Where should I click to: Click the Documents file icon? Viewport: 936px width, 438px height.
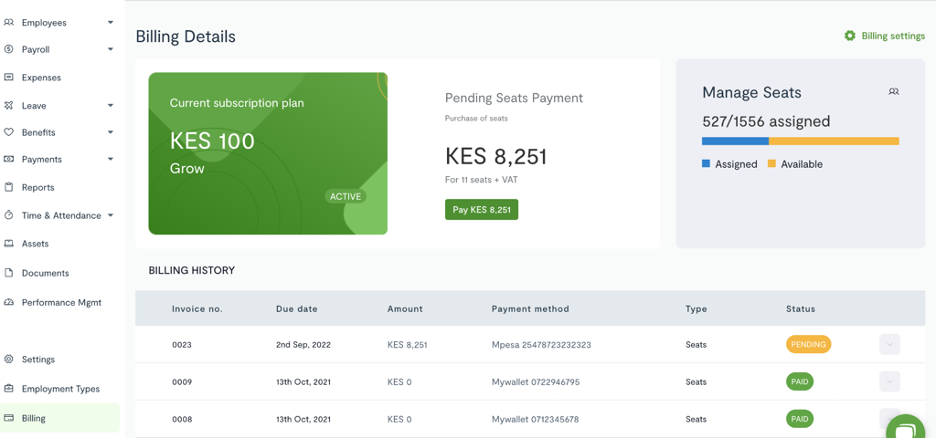click(x=8, y=273)
